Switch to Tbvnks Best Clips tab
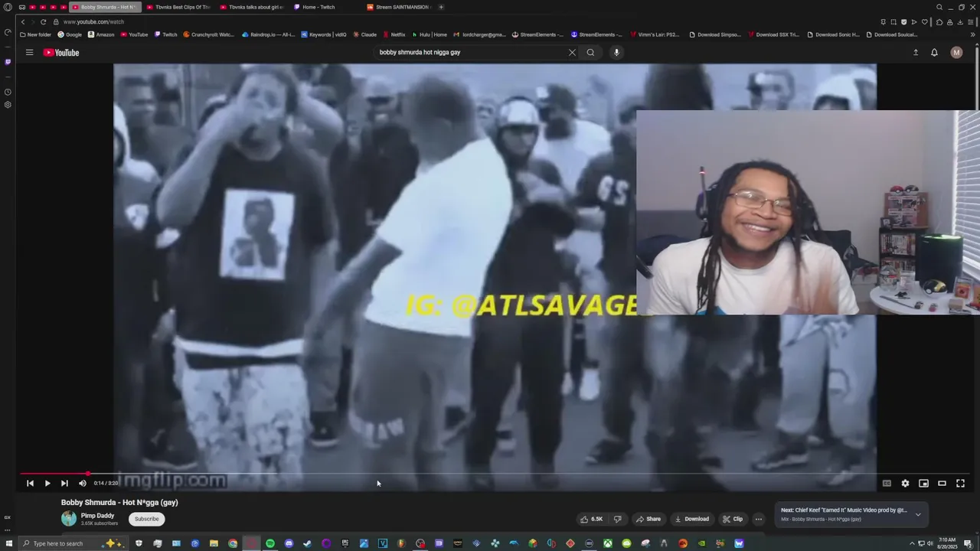 point(178,7)
